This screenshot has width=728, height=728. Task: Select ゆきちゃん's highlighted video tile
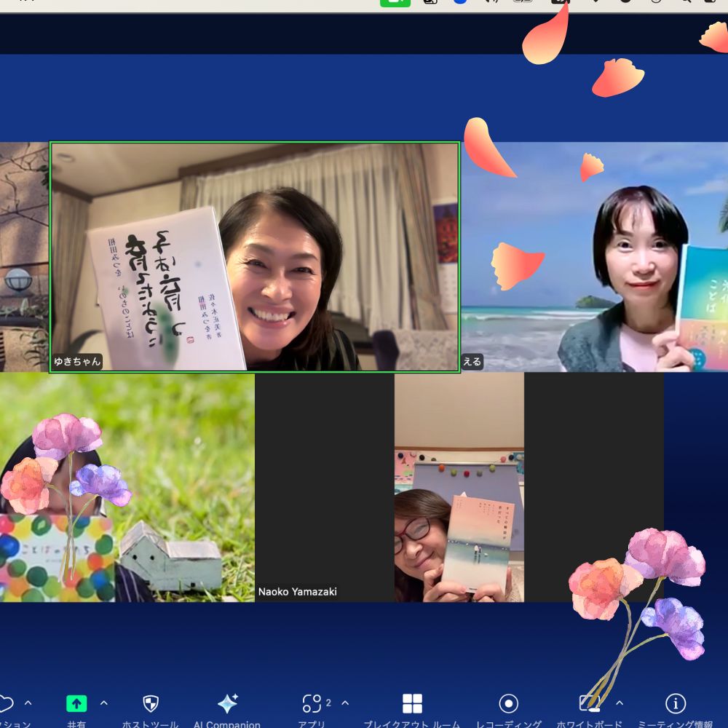click(x=255, y=256)
